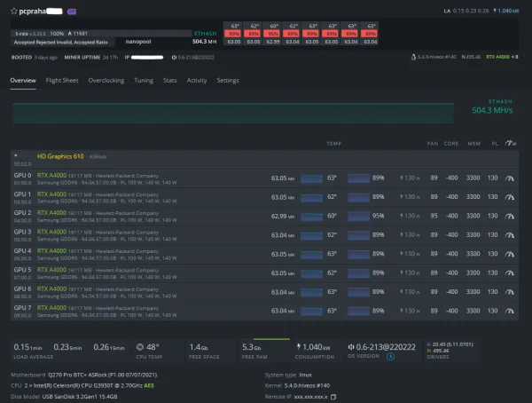Click the HD Graphics 610 device name
The height and width of the screenshot is (403, 532).
(60, 156)
